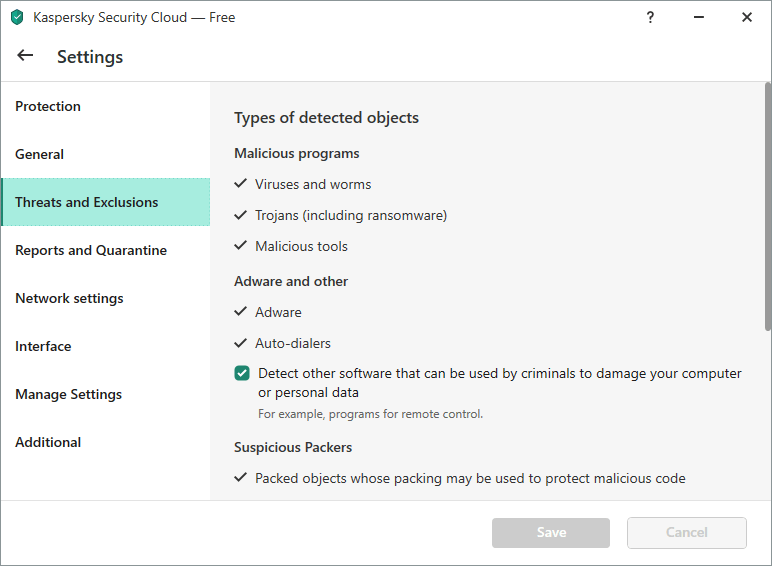Click 'Adware and other' subheading
Viewport: 772px width, 566px height.
click(291, 282)
